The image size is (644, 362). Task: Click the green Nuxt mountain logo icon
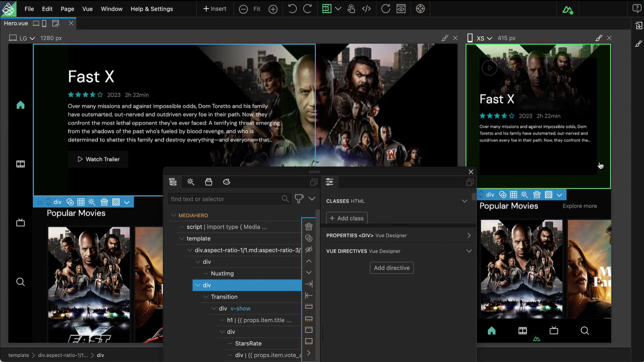click(x=567, y=9)
